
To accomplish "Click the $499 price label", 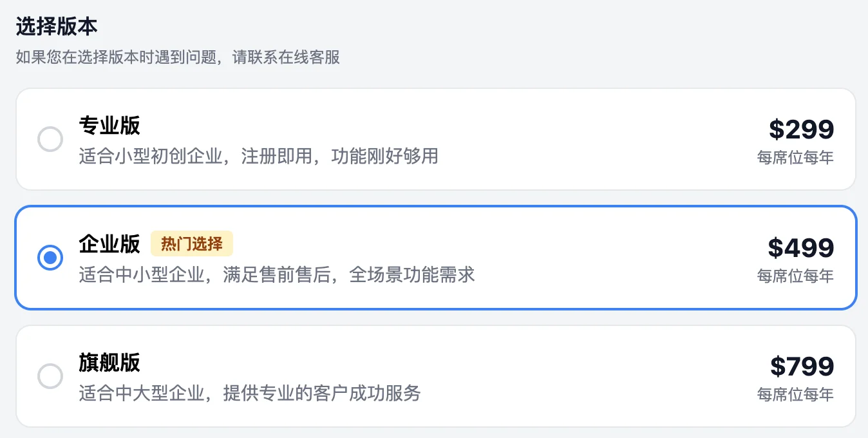I will tap(801, 247).
